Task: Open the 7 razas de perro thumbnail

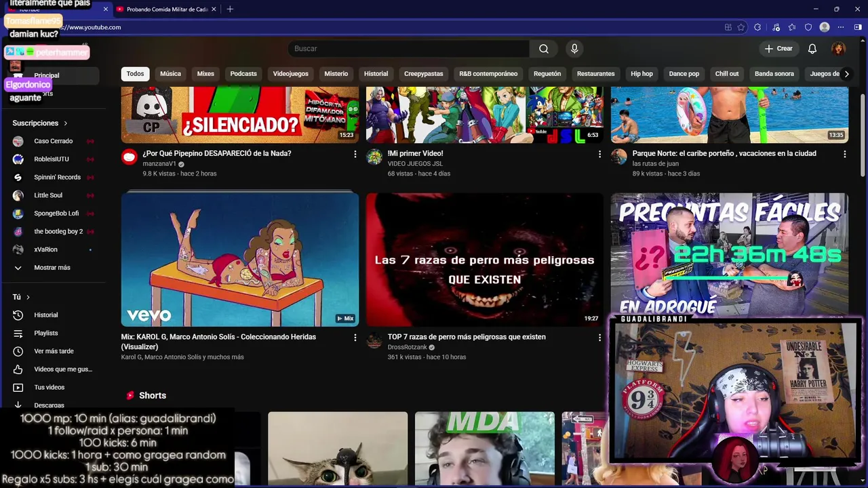Action: tap(484, 260)
